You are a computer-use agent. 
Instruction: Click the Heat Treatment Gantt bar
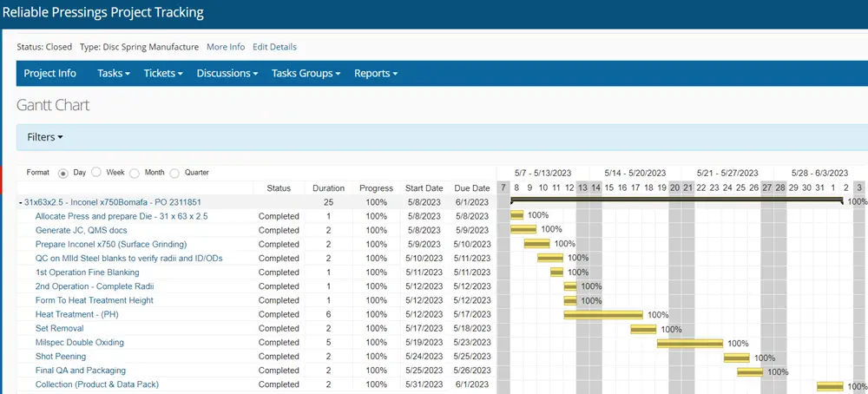tap(603, 315)
